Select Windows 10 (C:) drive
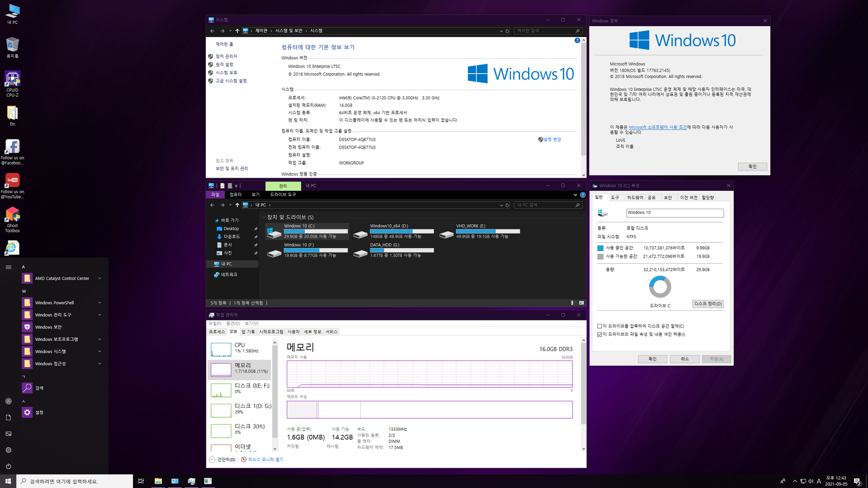868x488 pixels. tap(307, 231)
